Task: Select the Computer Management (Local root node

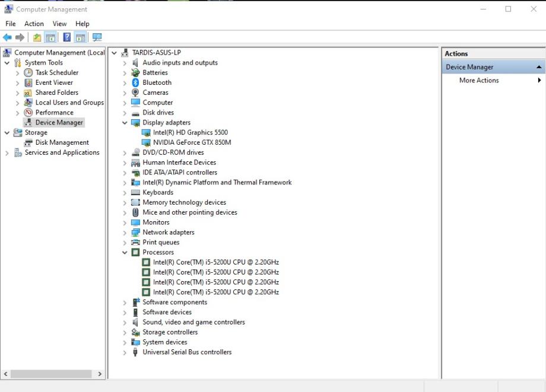Action: (59, 53)
